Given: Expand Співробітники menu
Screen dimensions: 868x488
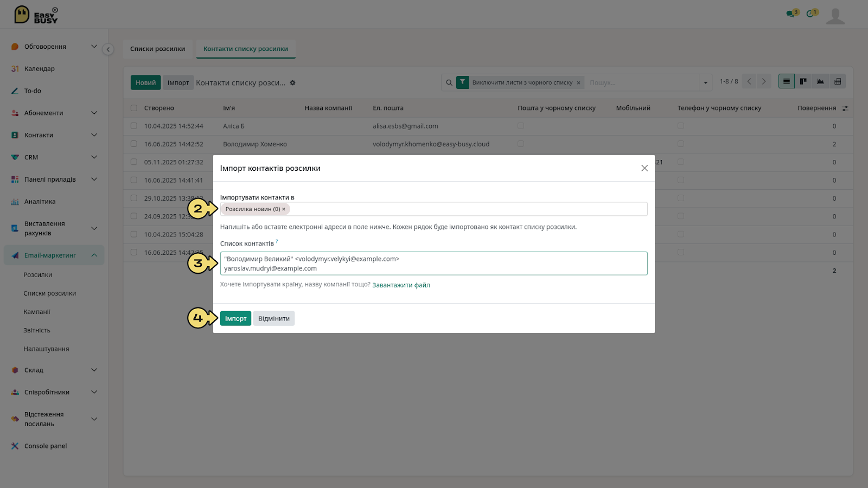Looking at the screenshot, I should (94, 392).
